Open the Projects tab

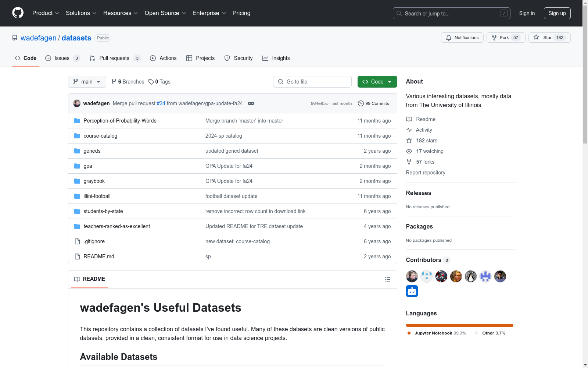coord(200,58)
